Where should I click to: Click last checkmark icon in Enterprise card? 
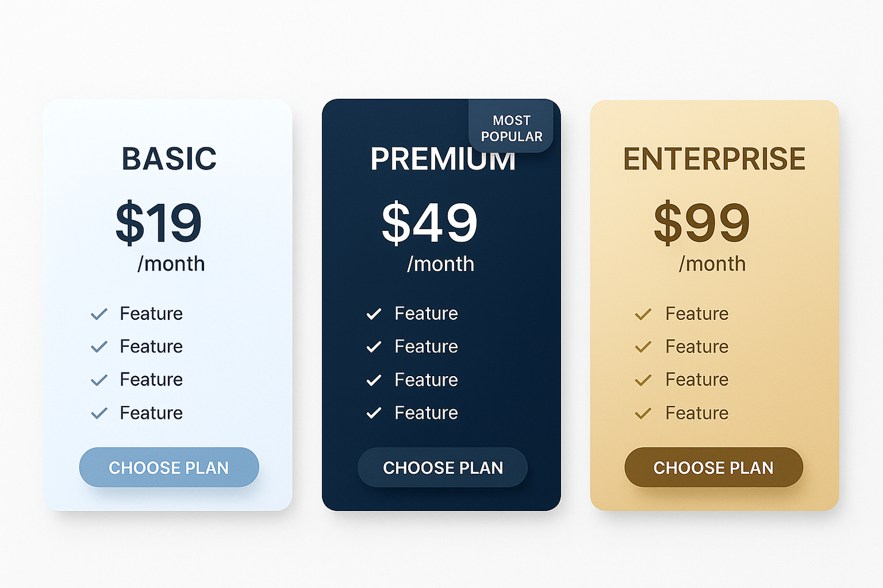[x=643, y=413]
